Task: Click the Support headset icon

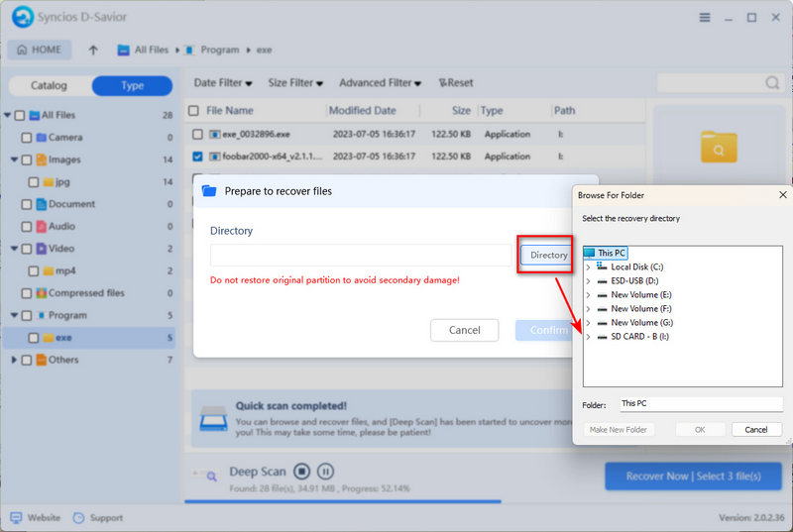Action: 78,518
